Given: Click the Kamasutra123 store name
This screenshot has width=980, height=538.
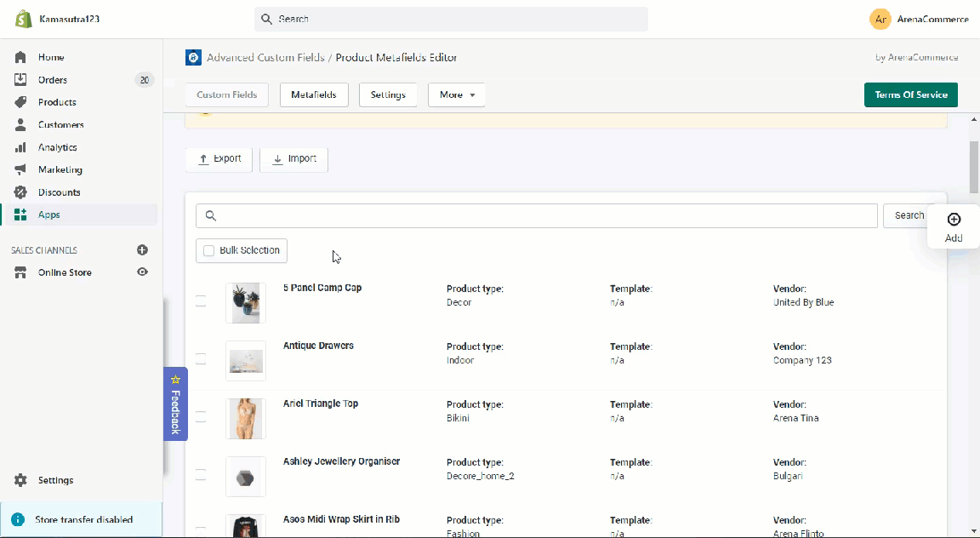Looking at the screenshot, I should click(70, 19).
